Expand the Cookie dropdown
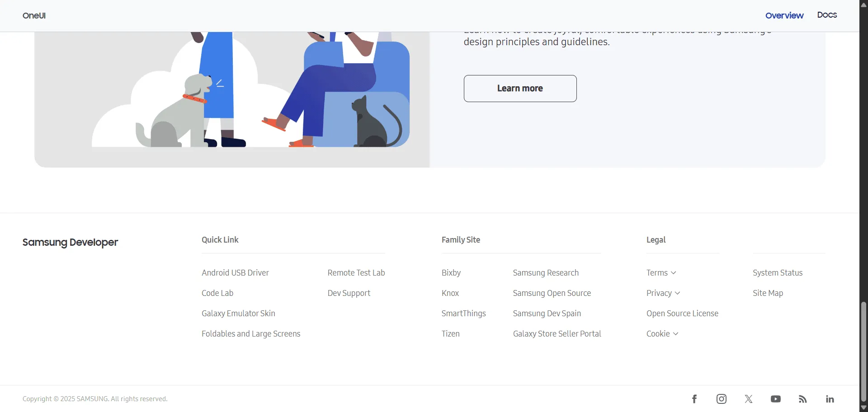 point(662,334)
